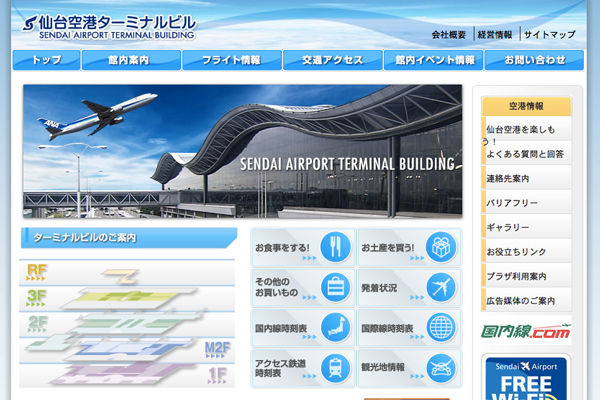Image resolution: width=600 pixels, height=400 pixels.
Task: Click the 空港情報 sidebar heading
Action: [x=526, y=106]
